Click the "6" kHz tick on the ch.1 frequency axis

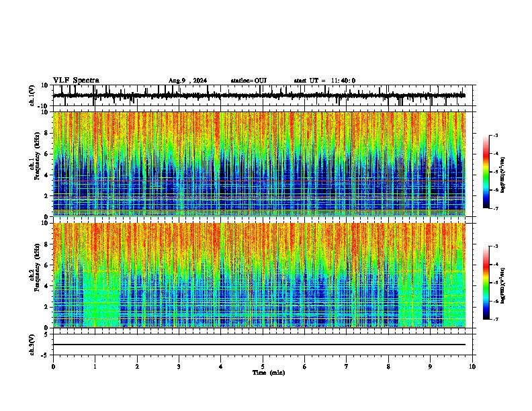(x=46, y=154)
